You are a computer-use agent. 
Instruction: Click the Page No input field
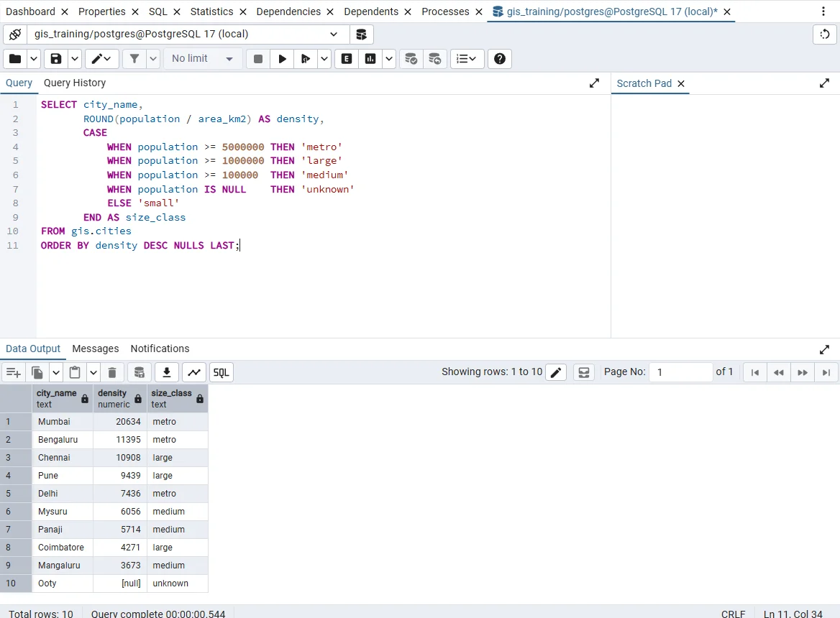tap(680, 372)
